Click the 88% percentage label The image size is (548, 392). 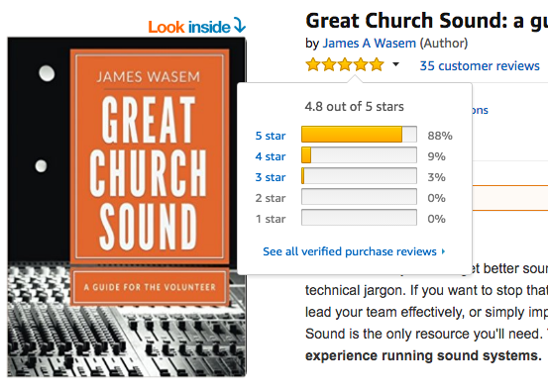coord(440,136)
